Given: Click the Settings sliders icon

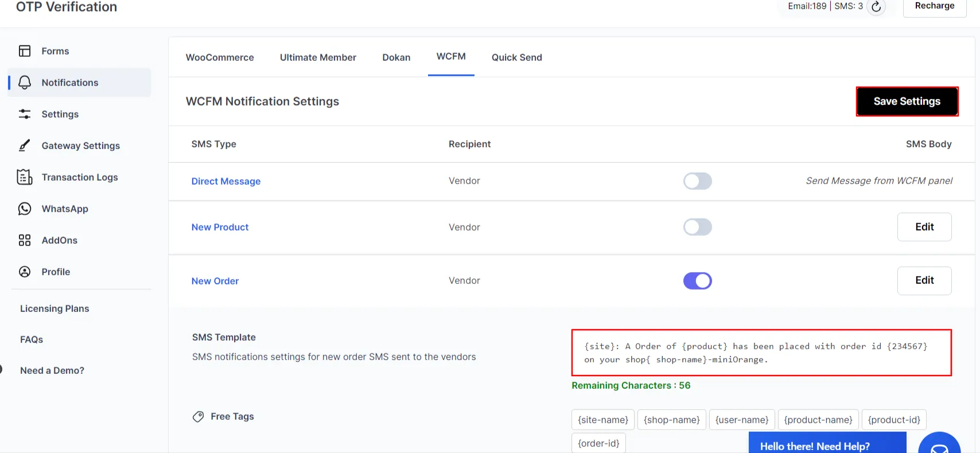Looking at the screenshot, I should pos(25,114).
